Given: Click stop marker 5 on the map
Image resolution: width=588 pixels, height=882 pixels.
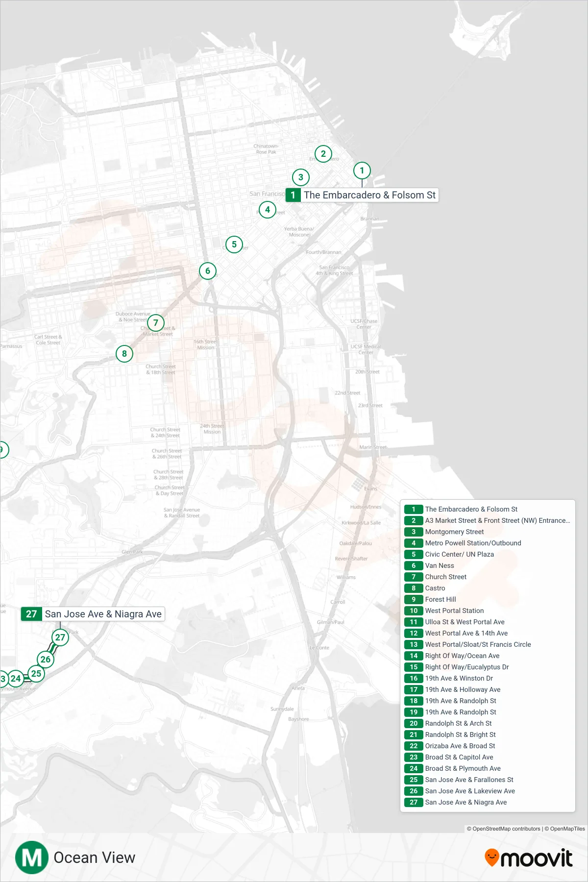Looking at the screenshot, I should pyautogui.click(x=234, y=244).
